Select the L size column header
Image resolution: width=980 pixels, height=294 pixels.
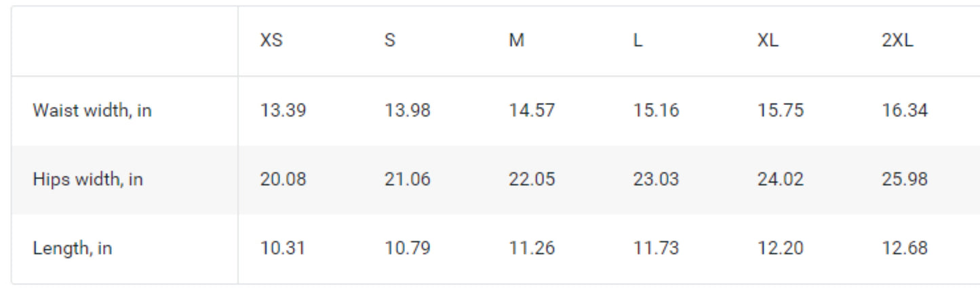pos(638,41)
